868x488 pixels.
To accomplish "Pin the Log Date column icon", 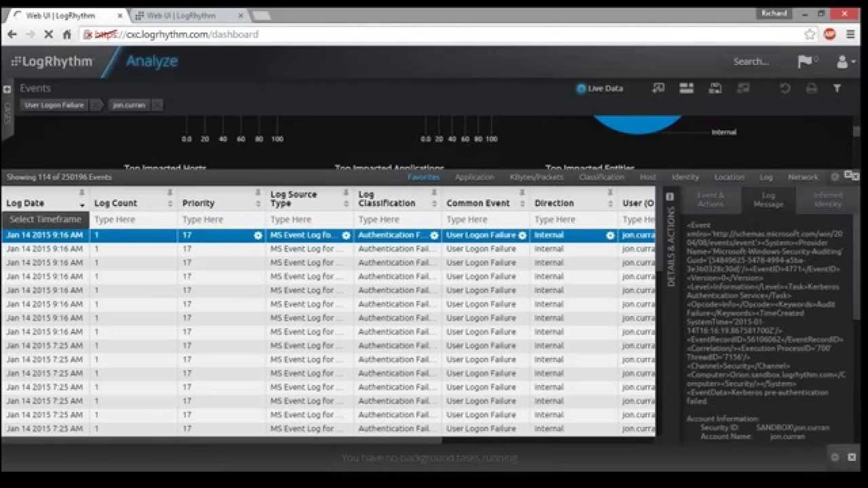I will [82, 192].
